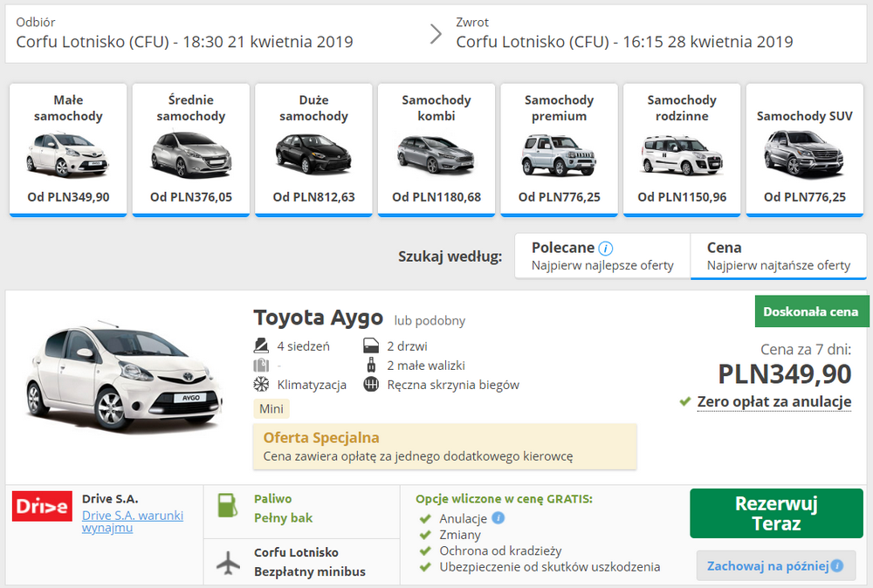Sort by Polecane best offers first
The image size is (873, 588).
click(602, 256)
